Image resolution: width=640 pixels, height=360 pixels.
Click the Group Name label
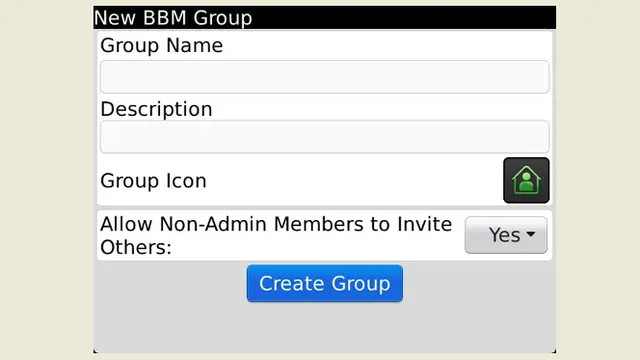coord(162,45)
